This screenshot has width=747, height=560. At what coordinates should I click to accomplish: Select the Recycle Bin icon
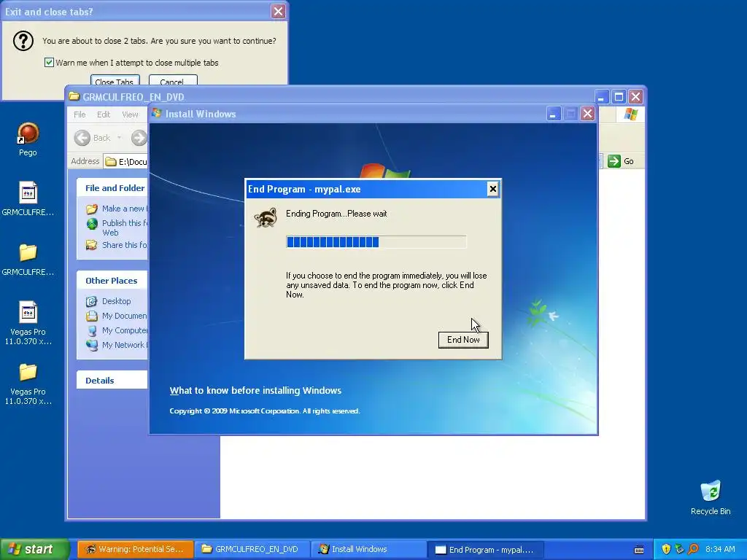[711, 497]
